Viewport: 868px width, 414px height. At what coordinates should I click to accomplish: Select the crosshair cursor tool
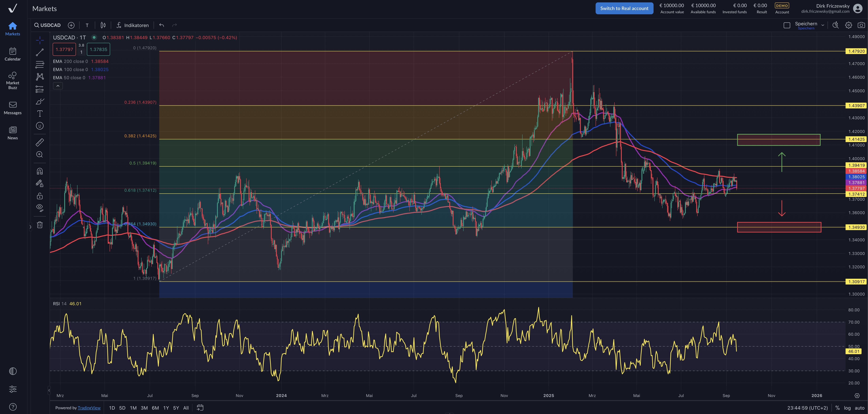[40, 40]
